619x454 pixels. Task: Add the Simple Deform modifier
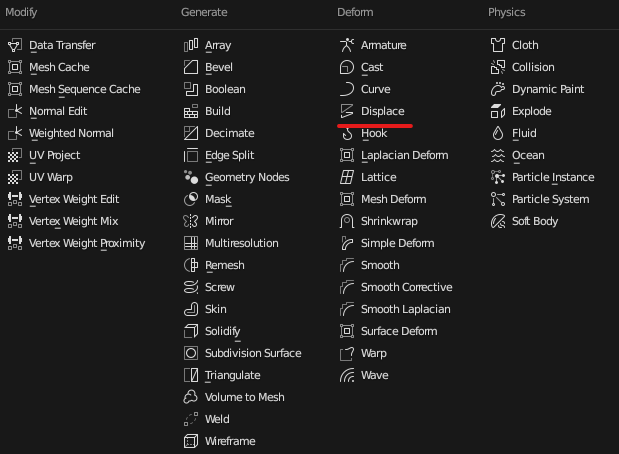coord(397,243)
